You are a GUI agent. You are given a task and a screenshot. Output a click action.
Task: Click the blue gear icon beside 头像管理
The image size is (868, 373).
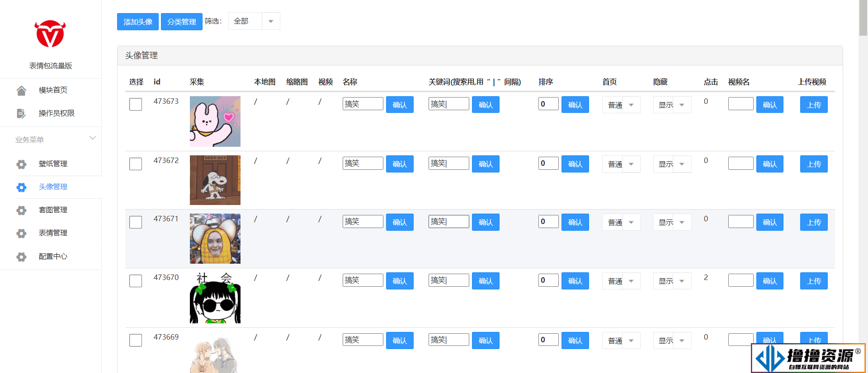(21, 187)
